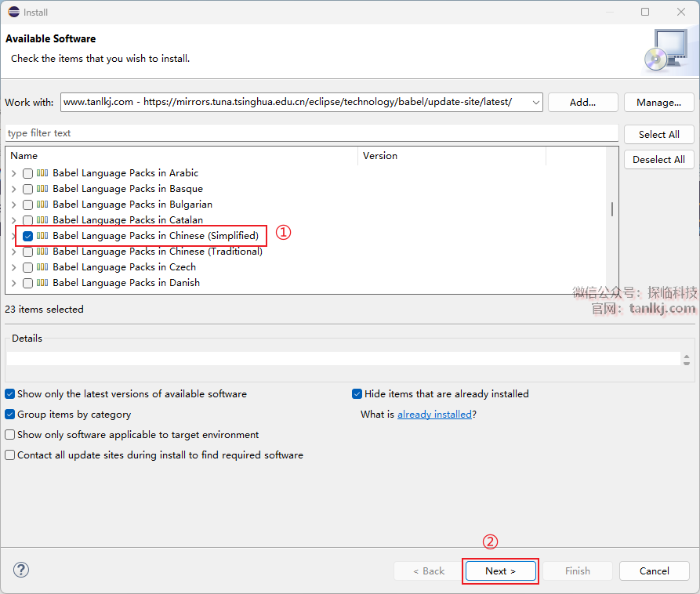Check Babel Language Packs in Chinese (Traditional)
Viewport: 700px width, 594px height.
tap(28, 252)
